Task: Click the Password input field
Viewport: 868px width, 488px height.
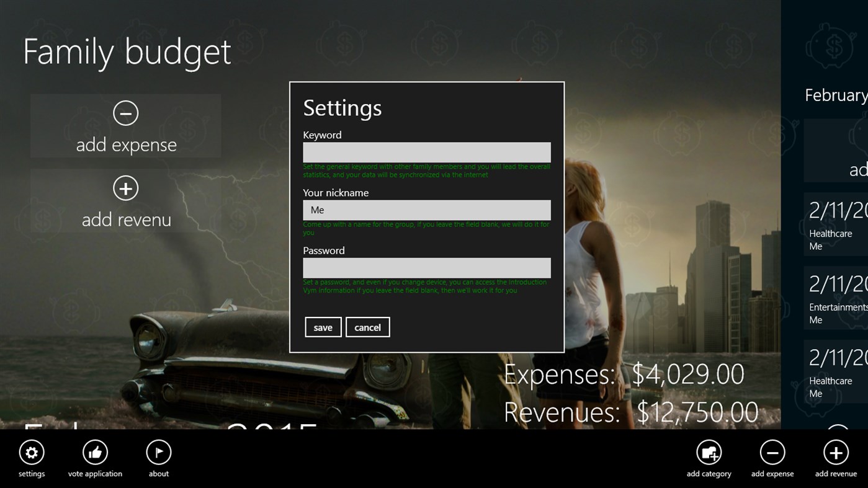Action: click(426, 267)
